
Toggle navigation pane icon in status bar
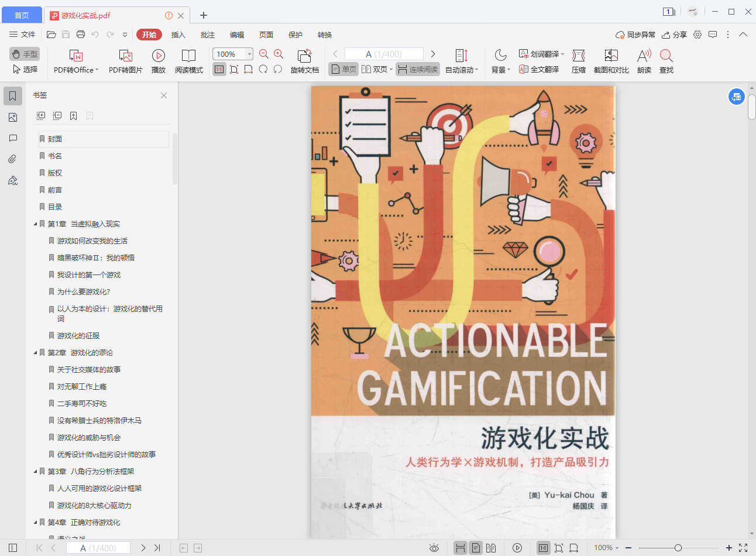13,548
